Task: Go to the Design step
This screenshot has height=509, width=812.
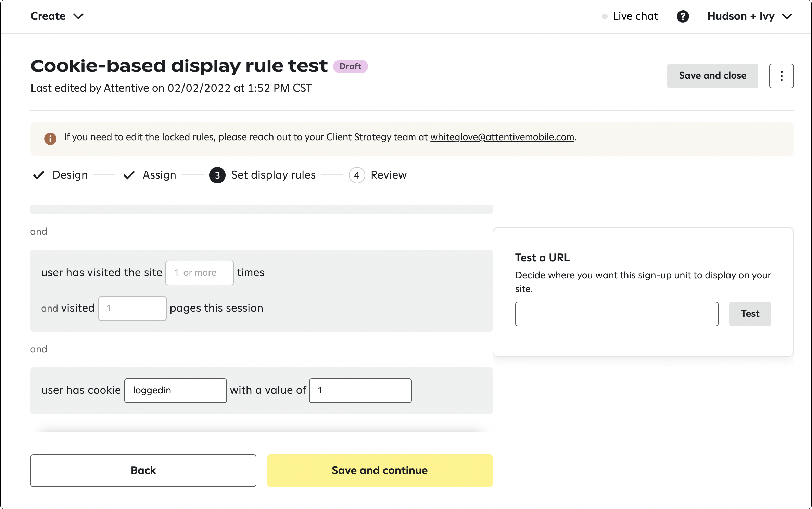Action: pos(70,175)
